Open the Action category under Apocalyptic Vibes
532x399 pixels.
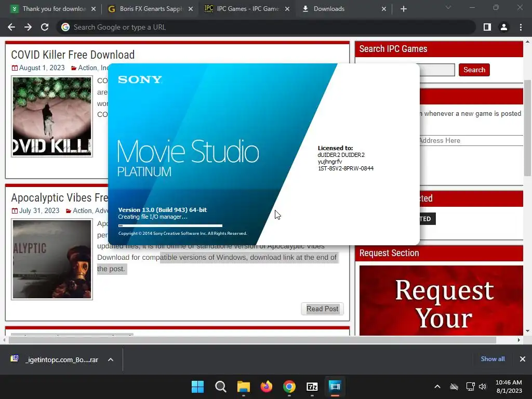click(82, 211)
